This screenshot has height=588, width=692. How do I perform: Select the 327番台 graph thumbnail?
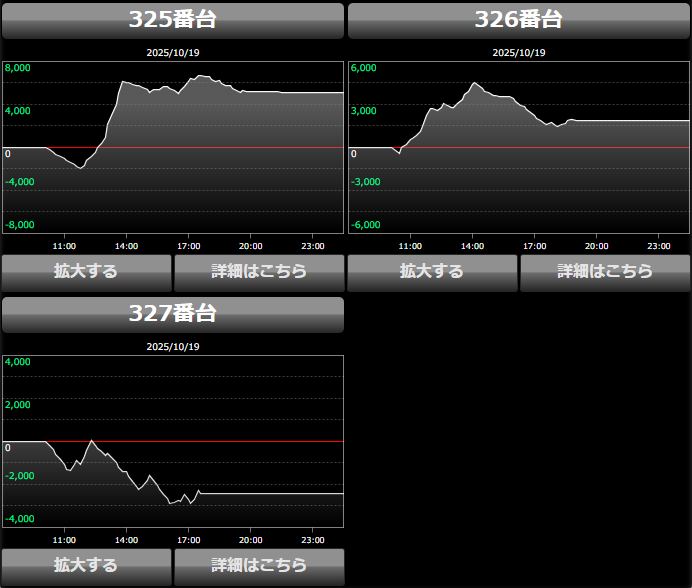pyautogui.click(x=173, y=441)
